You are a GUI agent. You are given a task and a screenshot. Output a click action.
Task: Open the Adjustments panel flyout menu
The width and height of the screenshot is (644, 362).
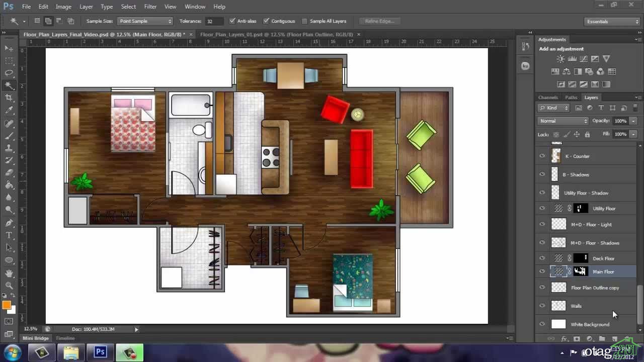(638, 39)
